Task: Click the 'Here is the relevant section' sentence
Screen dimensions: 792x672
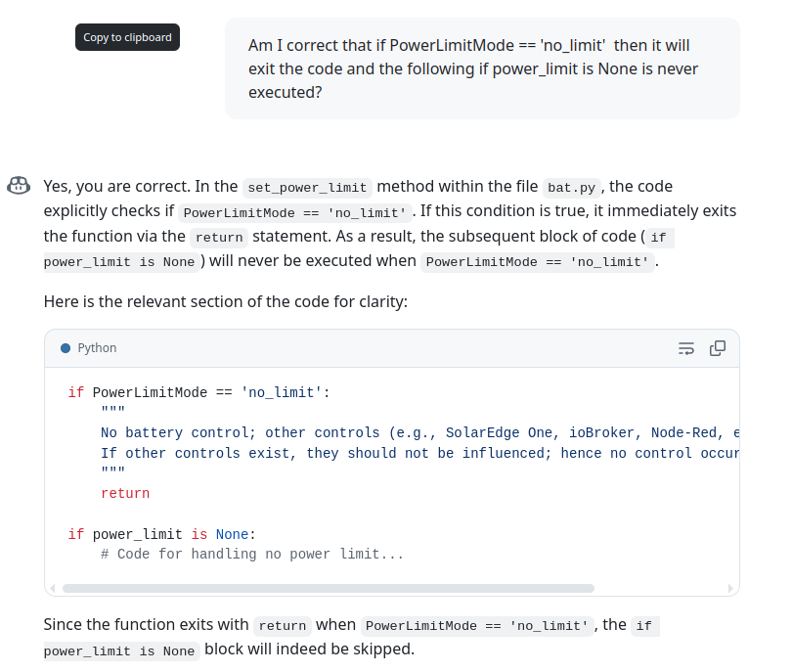Action: 225,302
